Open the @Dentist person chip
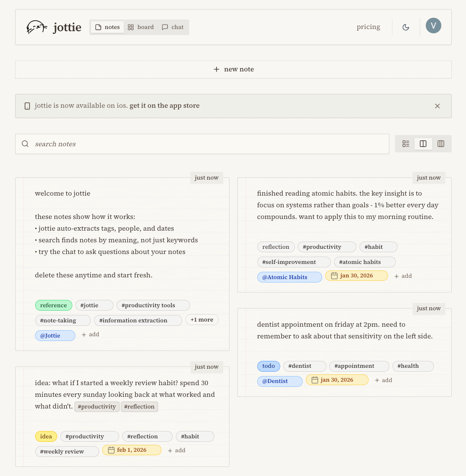 point(280,381)
